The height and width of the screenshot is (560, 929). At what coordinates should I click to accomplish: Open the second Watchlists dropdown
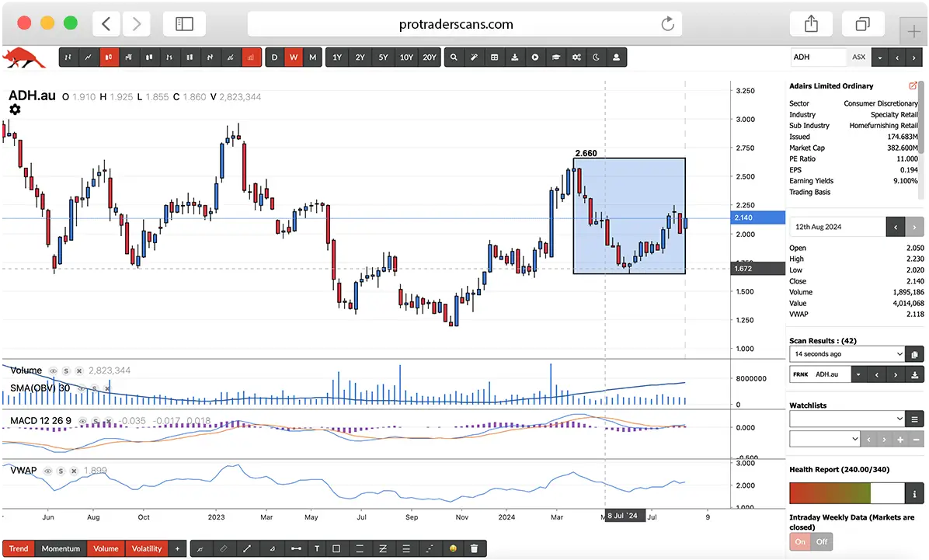[x=825, y=439]
